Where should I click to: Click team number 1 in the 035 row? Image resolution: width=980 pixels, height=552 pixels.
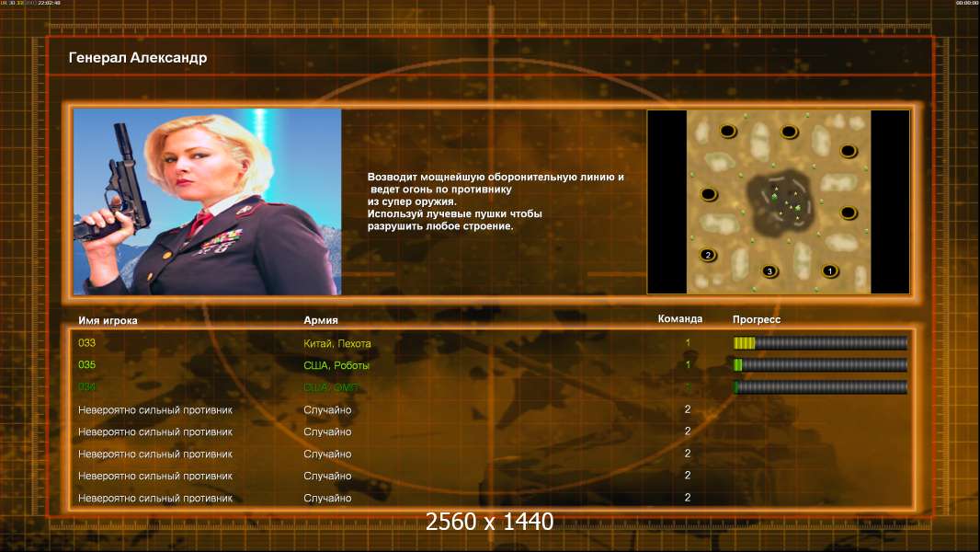[x=688, y=364]
